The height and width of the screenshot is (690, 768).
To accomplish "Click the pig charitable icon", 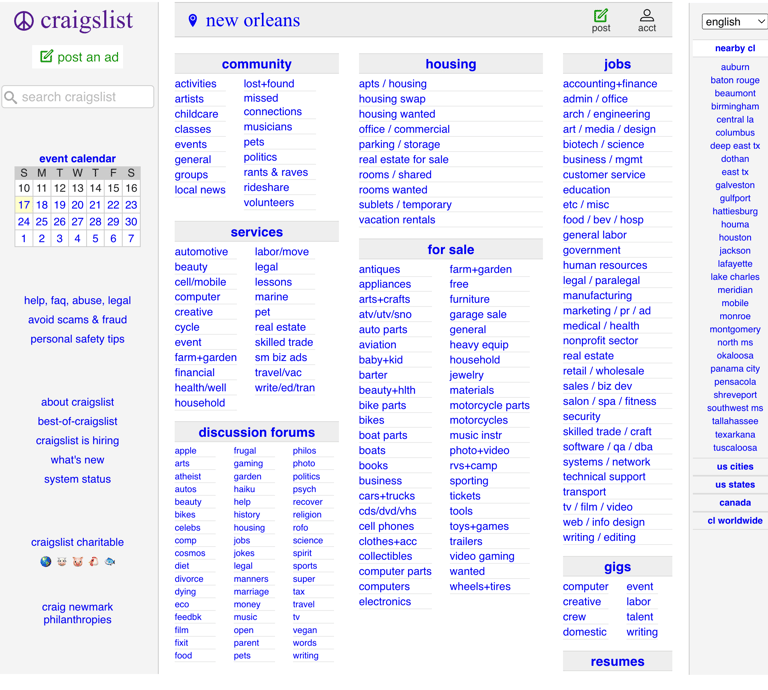I will tap(78, 561).
